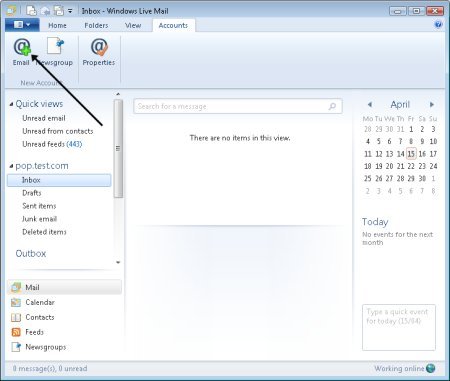Click the folder pane scrollbar thumb
The height and width of the screenshot is (381, 450).
[118, 149]
